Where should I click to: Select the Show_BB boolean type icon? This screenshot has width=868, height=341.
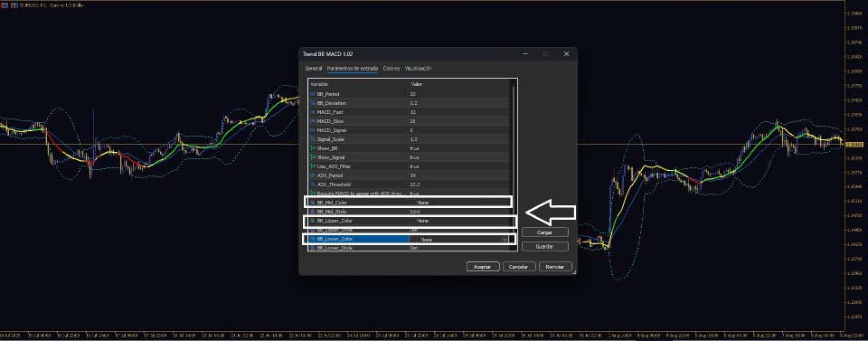tap(313, 148)
